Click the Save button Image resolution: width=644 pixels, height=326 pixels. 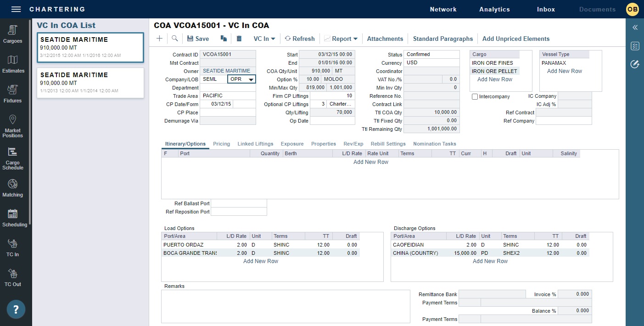198,39
